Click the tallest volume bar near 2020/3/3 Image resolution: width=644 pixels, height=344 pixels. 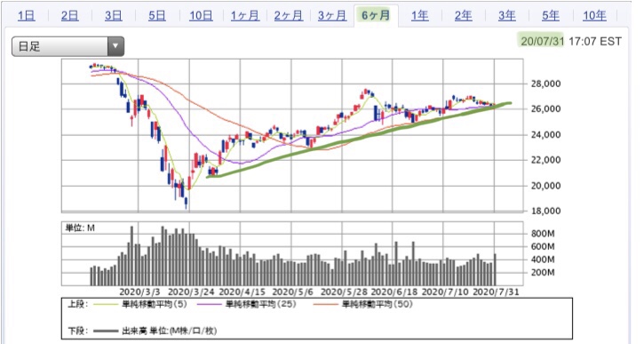click(x=131, y=256)
